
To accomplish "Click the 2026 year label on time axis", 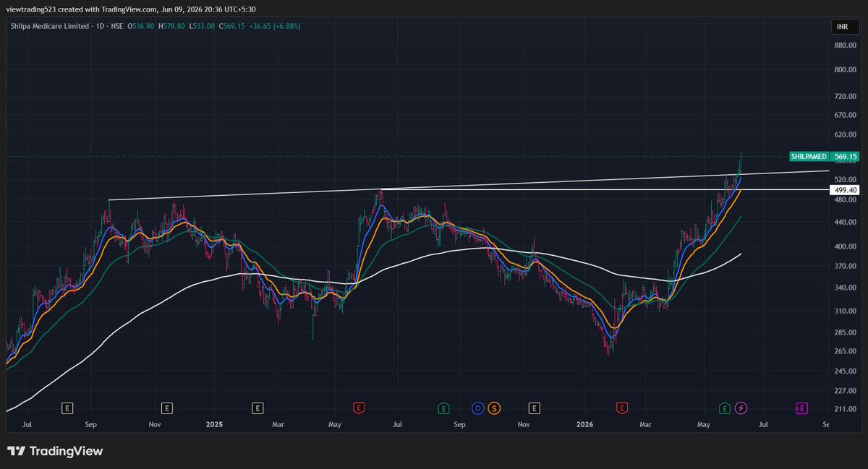I will [x=587, y=426].
